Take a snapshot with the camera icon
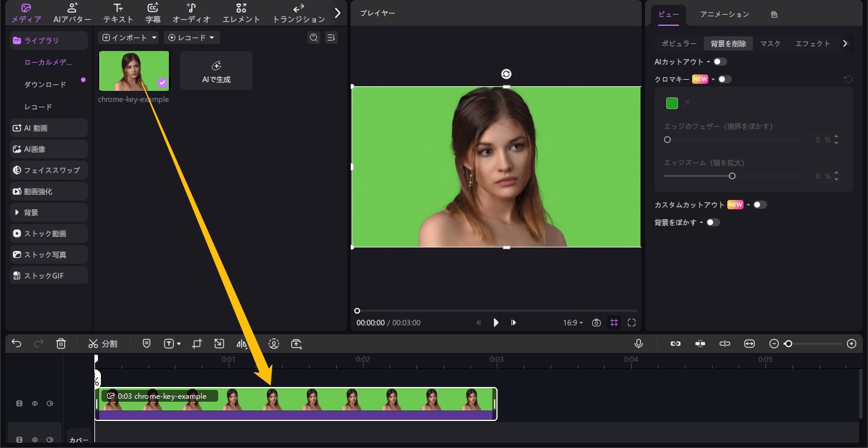Image resolution: width=868 pixels, height=448 pixels. coord(596,323)
